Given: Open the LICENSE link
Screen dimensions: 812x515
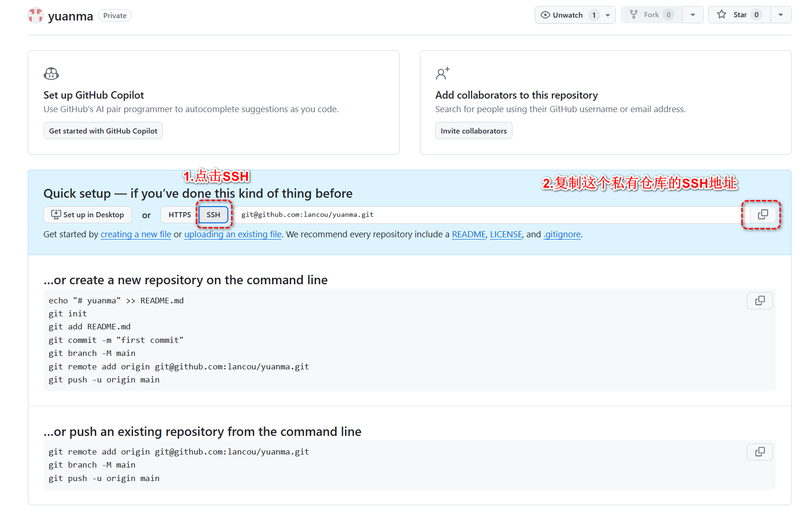Looking at the screenshot, I should click(x=506, y=234).
